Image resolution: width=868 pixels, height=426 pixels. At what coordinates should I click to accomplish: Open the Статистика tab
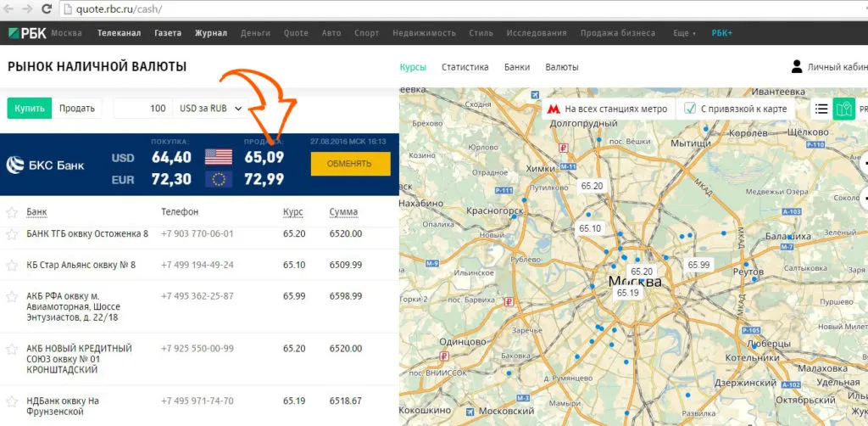coord(465,67)
